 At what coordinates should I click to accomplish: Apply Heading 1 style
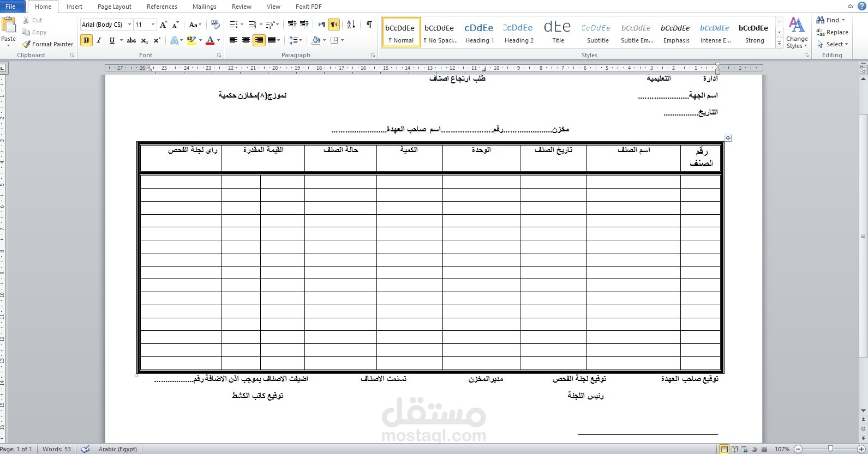click(479, 33)
